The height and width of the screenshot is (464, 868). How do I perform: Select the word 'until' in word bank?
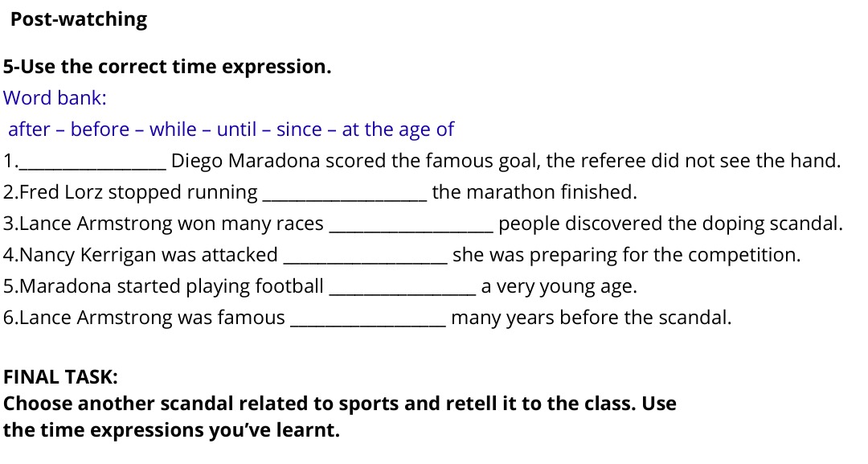[236, 129]
